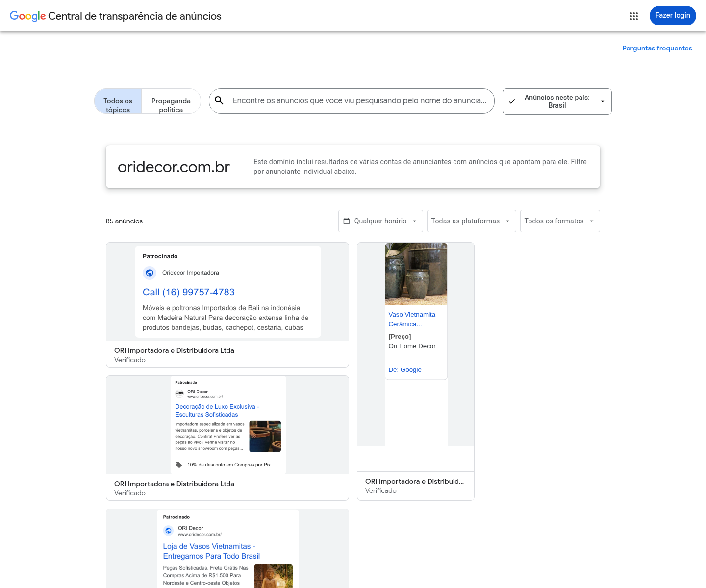
Task: Open Decoração de Luxo Exclusiva ad headline
Action: [x=217, y=411]
